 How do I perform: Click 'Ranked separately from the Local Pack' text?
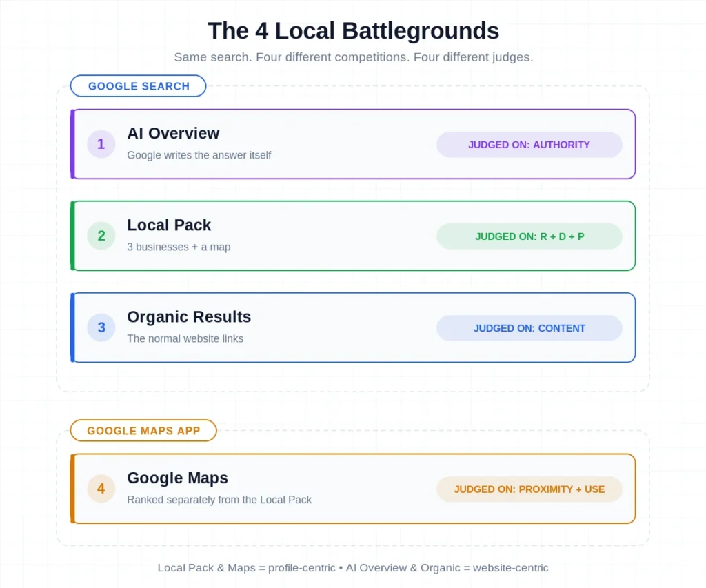coord(219,500)
